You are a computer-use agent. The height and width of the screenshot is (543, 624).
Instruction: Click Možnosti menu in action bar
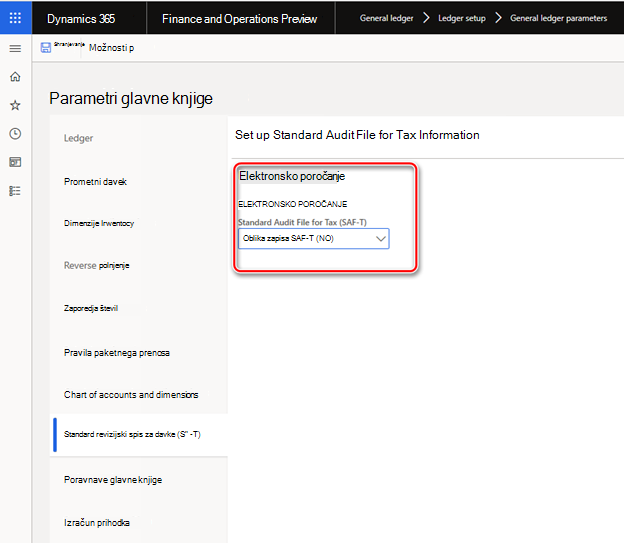[111, 48]
